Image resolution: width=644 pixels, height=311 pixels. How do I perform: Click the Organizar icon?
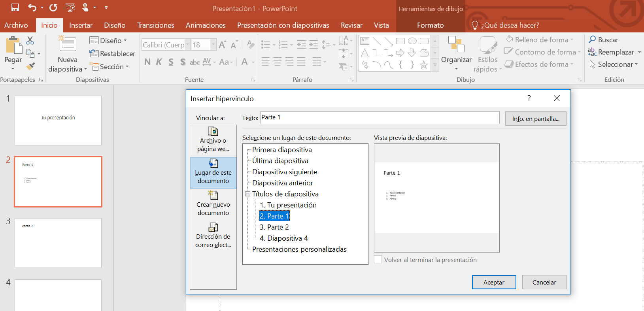(456, 44)
